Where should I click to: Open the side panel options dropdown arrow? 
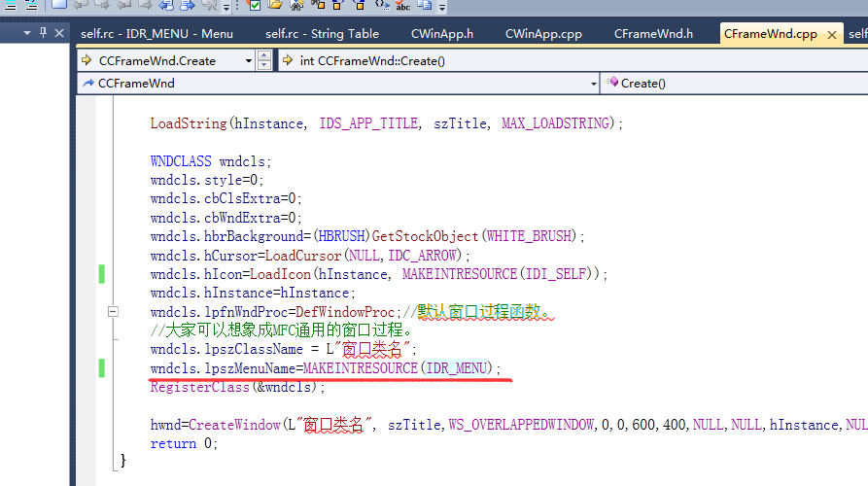pyautogui.click(x=26, y=33)
